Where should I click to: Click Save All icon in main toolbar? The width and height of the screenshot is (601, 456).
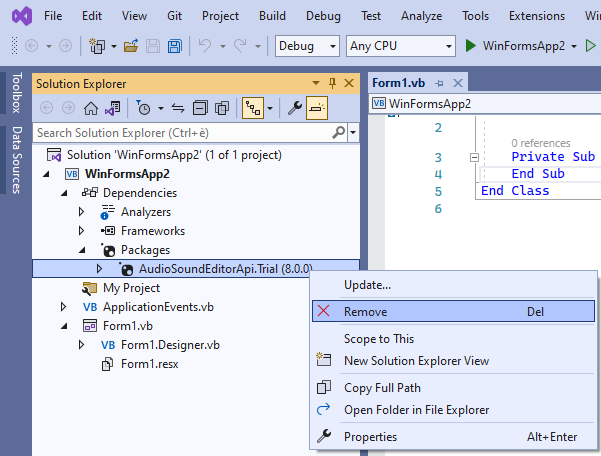click(175, 46)
